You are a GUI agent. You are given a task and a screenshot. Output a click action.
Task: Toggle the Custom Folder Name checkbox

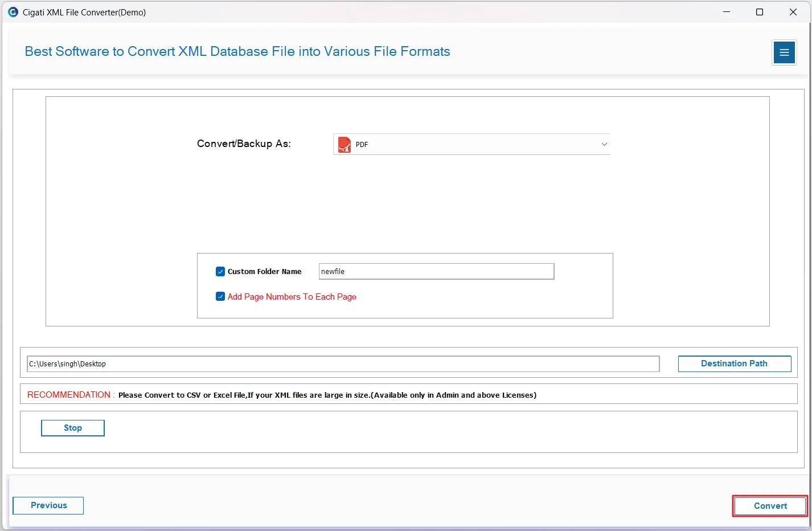pos(220,272)
